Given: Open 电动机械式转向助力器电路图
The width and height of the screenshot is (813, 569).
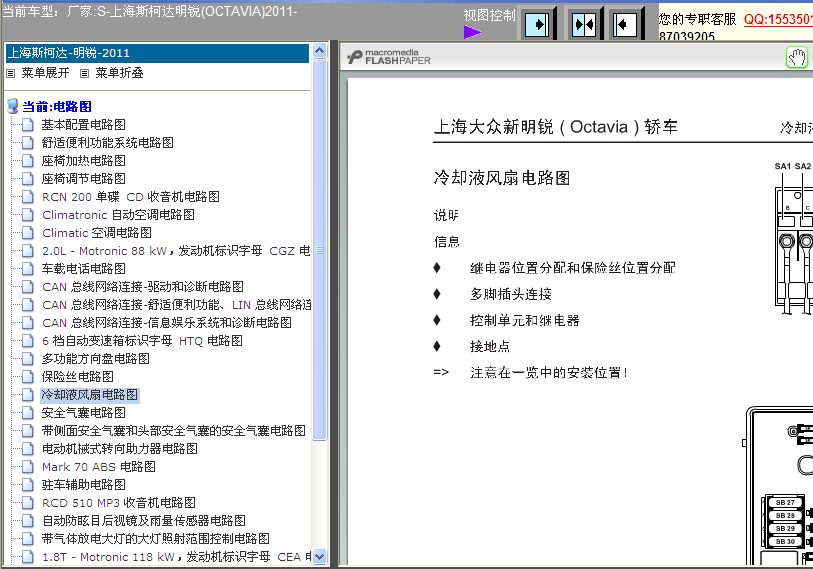Looking at the screenshot, I should (120, 449).
